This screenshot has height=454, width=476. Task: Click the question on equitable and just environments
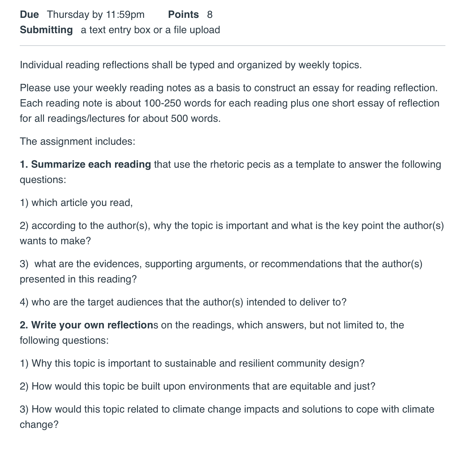[198, 386]
